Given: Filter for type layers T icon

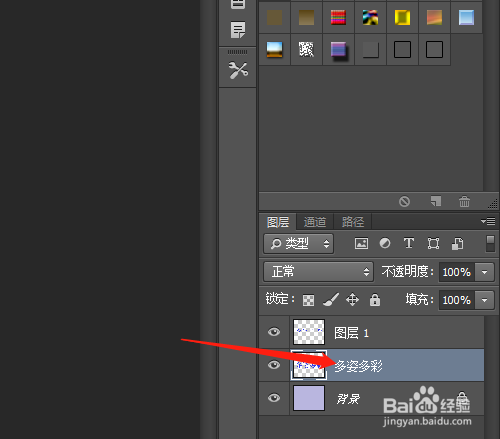Looking at the screenshot, I should point(409,243).
